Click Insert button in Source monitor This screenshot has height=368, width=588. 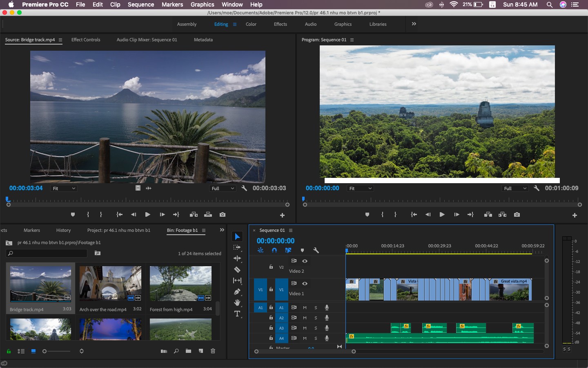pyautogui.click(x=194, y=215)
